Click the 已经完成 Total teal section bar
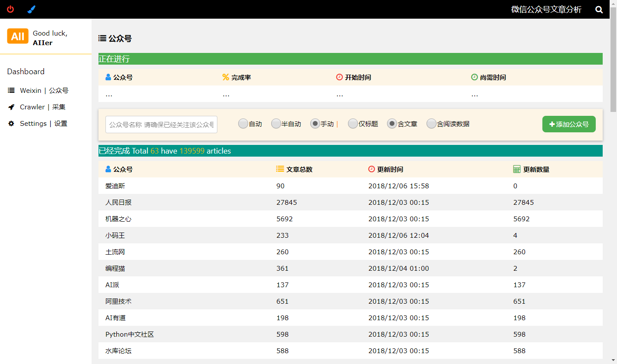 tap(351, 151)
